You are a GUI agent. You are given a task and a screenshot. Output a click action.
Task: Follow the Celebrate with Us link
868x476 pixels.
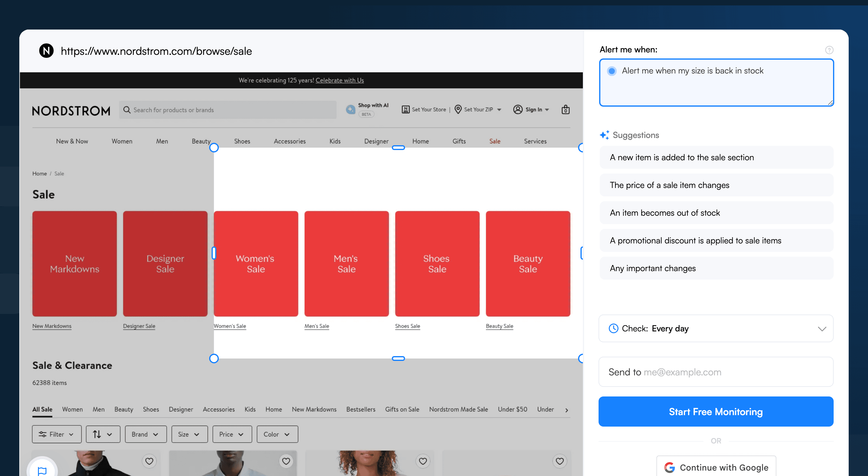click(340, 80)
